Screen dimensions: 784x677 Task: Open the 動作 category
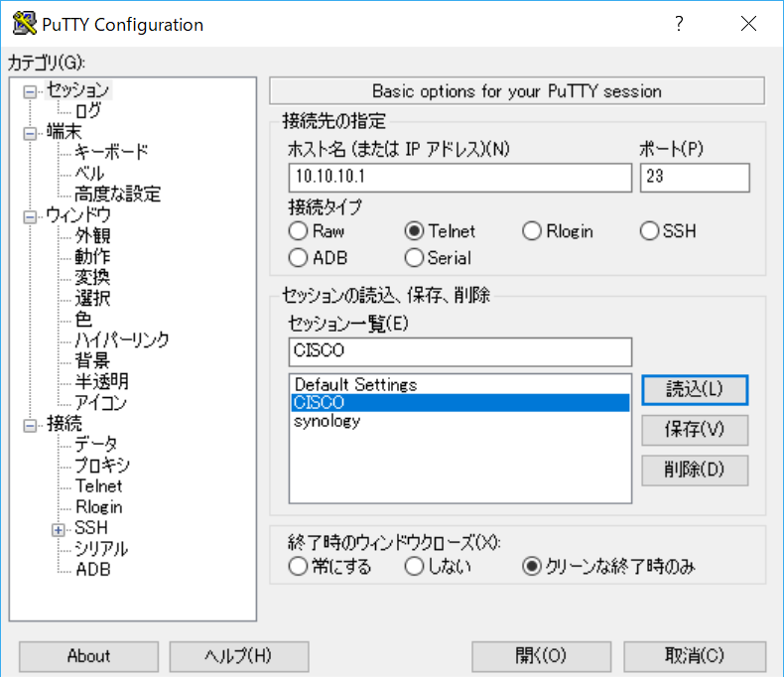[x=92, y=256]
